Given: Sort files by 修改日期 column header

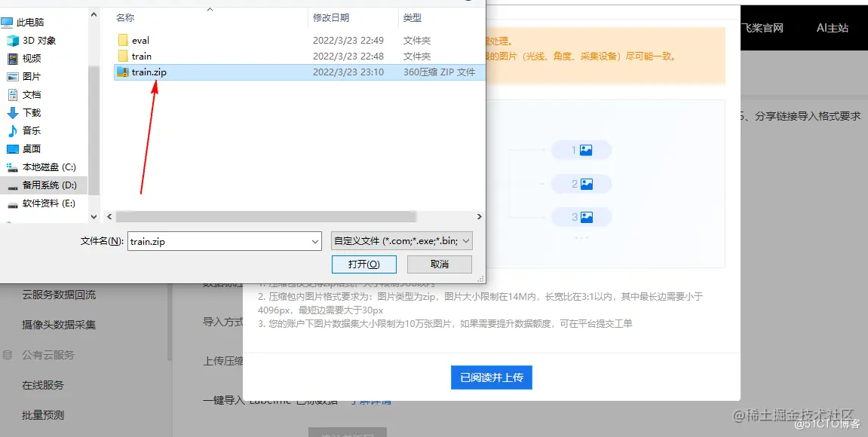Looking at the screenshot, I should (331, 17).
